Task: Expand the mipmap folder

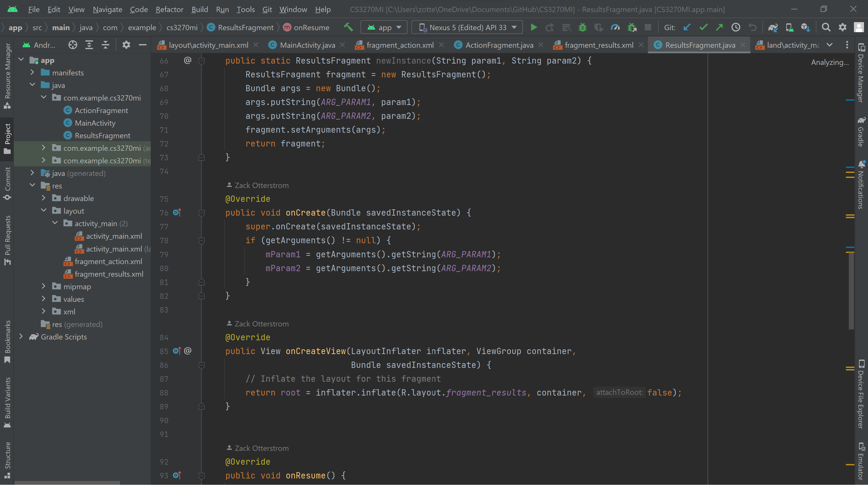Action: click(43, 286)
